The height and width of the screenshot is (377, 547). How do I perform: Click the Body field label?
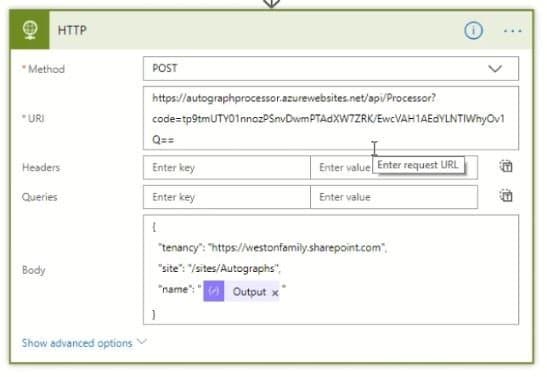[x=33, y=270]
